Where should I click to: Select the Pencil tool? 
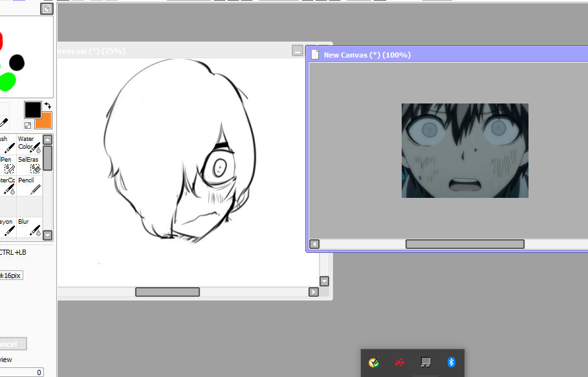click(x=30, y=186)
